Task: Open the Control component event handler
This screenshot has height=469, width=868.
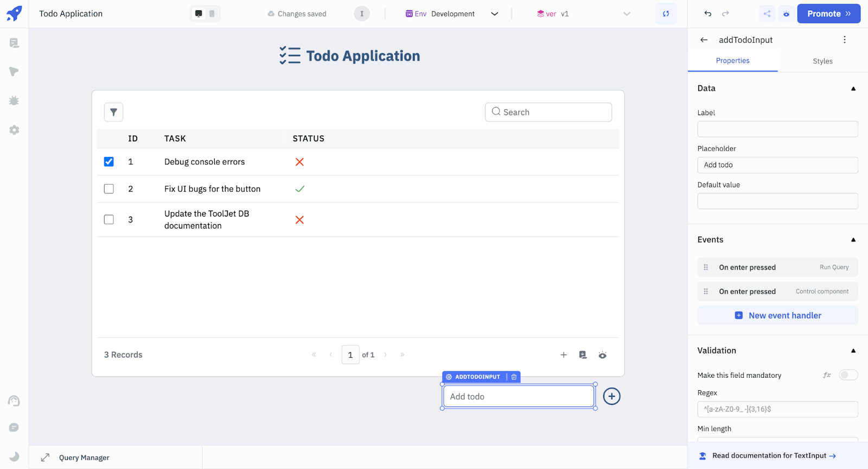Action: click(x=777, y=291)
